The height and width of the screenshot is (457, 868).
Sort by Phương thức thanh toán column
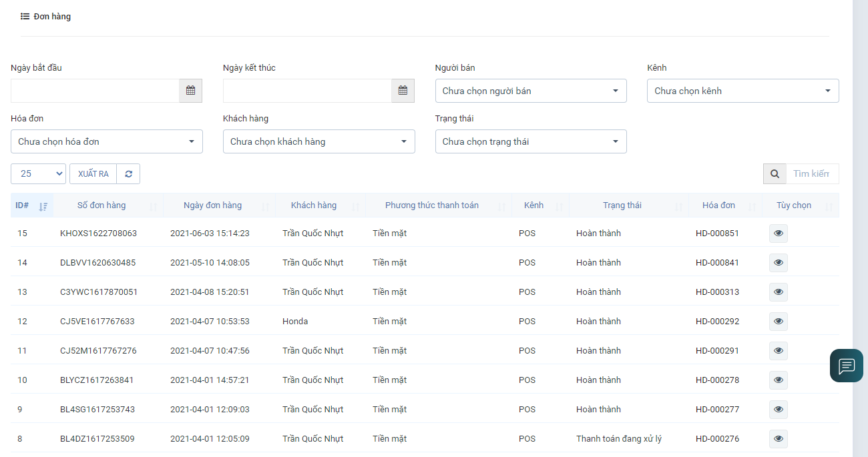pyautogui.click(x=432, y=205)
